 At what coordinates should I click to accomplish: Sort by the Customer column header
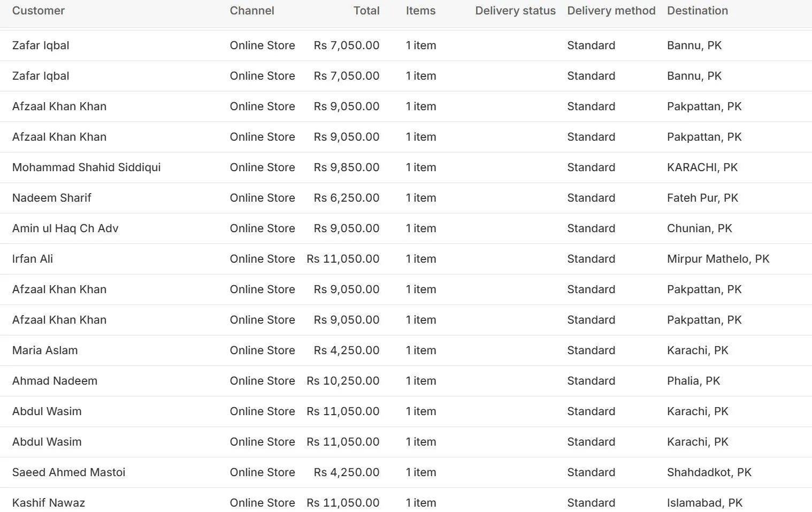[x=39, y=11]
